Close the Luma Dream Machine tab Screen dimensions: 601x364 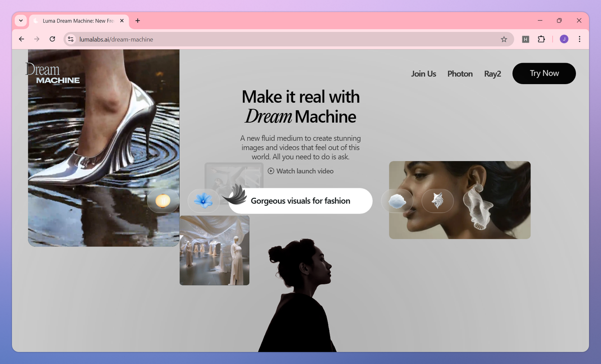tap(122, 21)
